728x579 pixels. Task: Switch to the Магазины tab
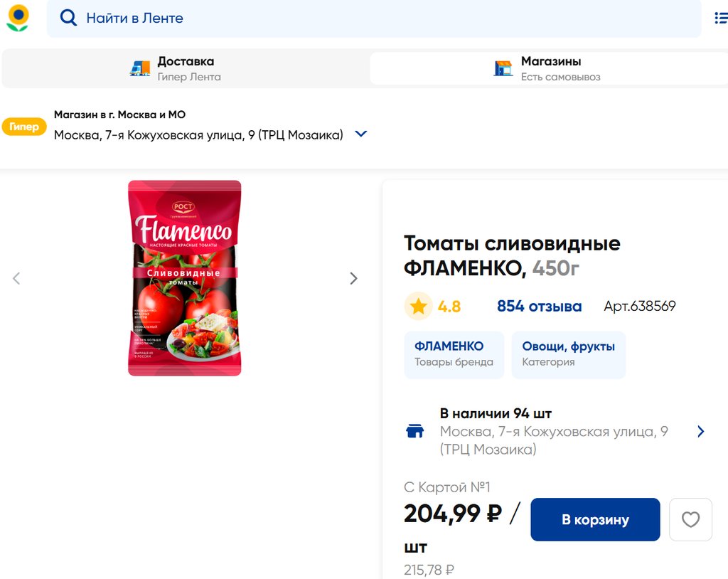[549, 68]
